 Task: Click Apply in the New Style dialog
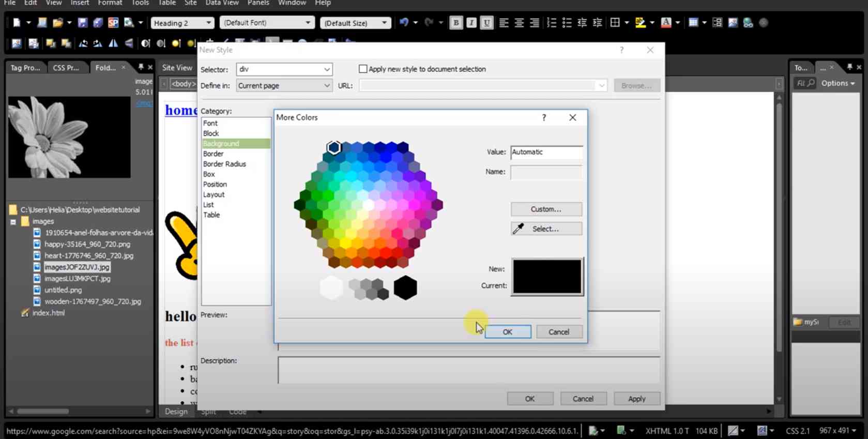tap(637, 399)
